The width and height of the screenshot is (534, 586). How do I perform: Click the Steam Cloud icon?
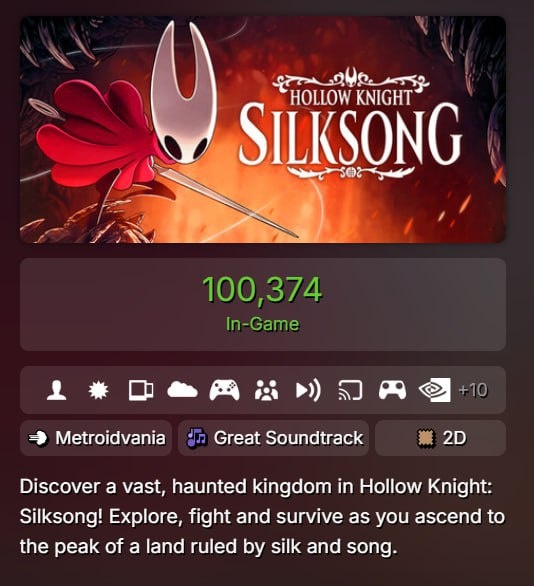(x=182, y=390)
